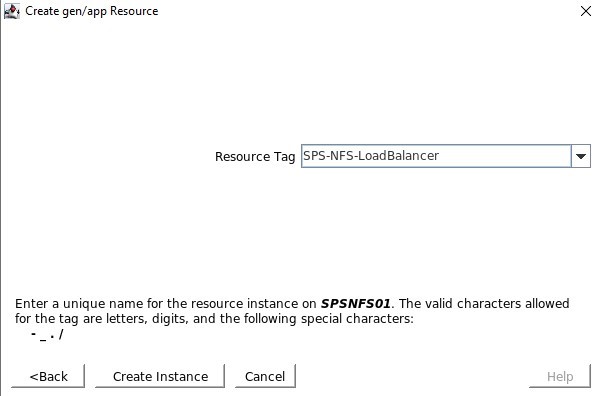The image size is (600, 396).
Task: Click the instruction text starting Enter a unique name
Action: [x=292, y=311]
